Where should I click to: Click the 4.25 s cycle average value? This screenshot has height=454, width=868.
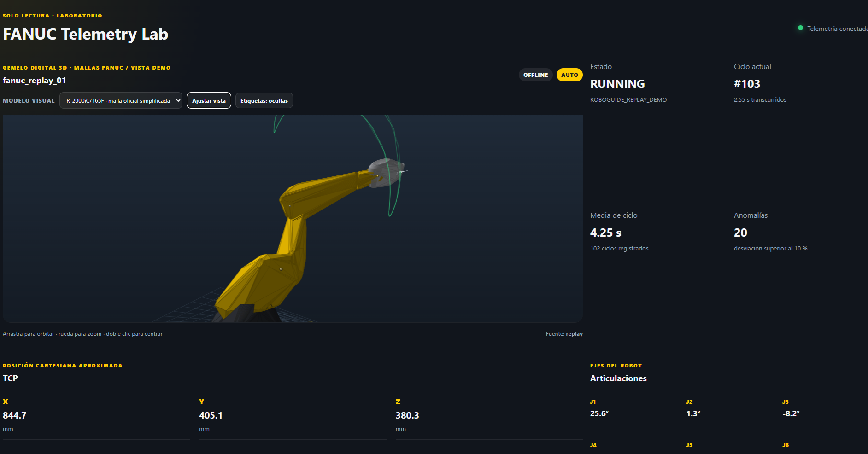coord(606,233)
